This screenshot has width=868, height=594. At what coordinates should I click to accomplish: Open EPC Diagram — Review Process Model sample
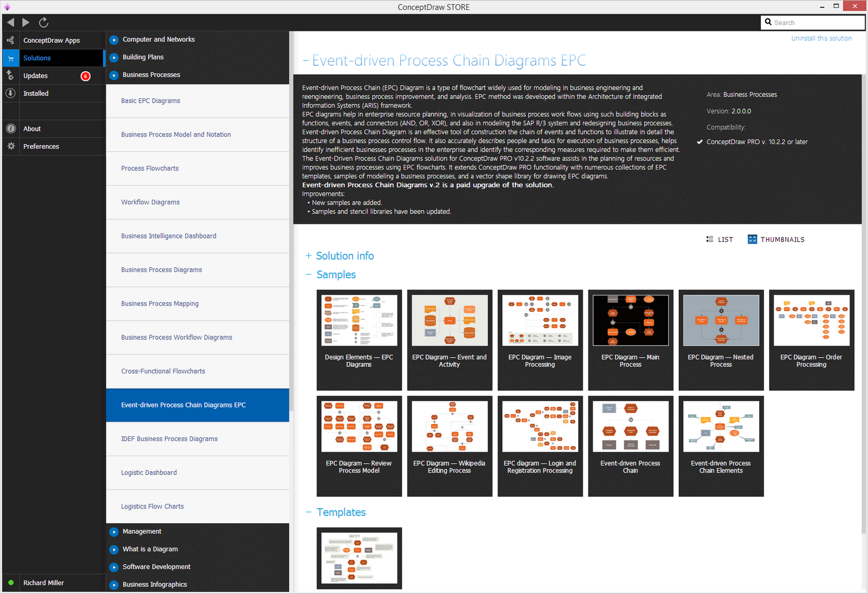[x=359, y=446]
